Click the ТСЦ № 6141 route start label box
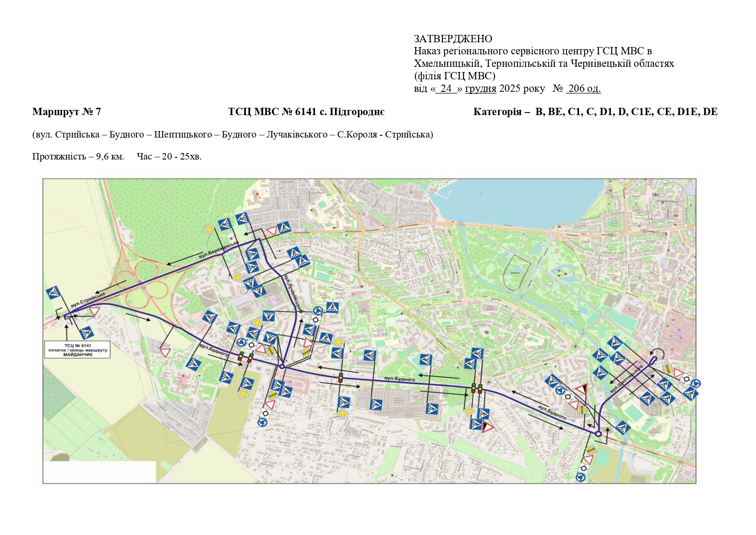 coord(78,350)
